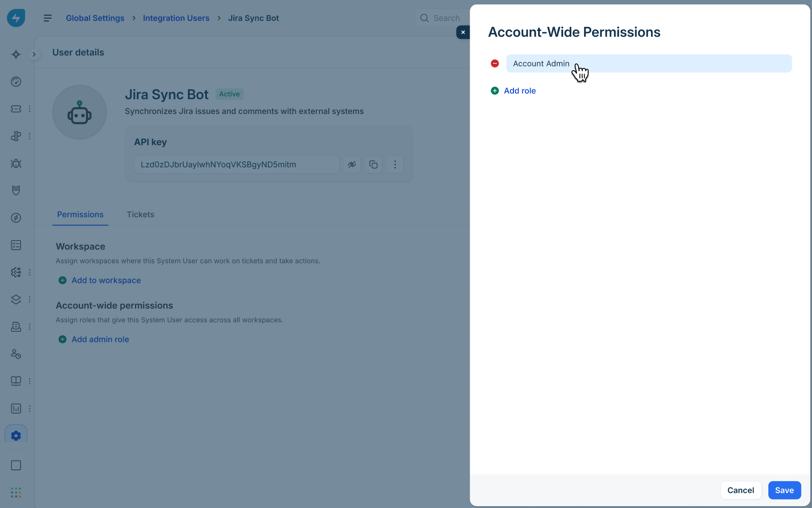The width and height of the screenshot is (812, 508).
Task: Click the Active status badge
Action: [x=230, y=94]
